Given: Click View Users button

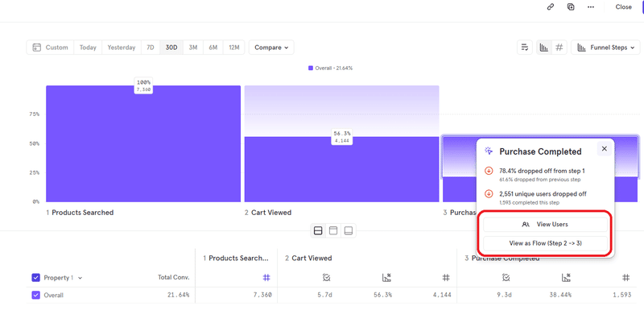Looking at the screenshot, I should point(545,225).
